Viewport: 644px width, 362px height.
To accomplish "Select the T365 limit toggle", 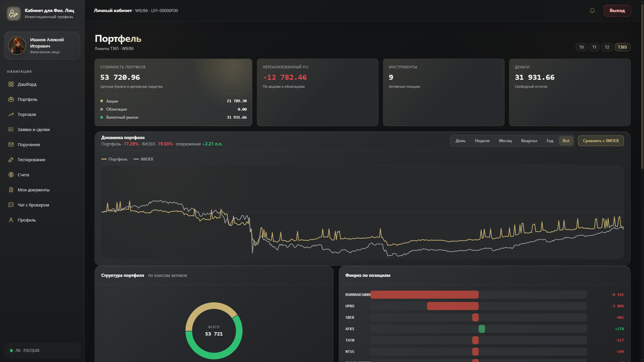I will point(622,47).
